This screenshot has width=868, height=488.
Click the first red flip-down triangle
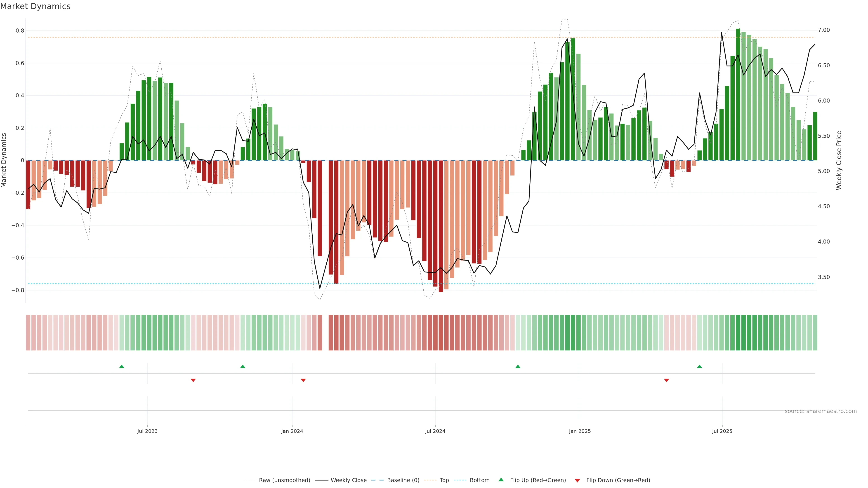point(193,380)
